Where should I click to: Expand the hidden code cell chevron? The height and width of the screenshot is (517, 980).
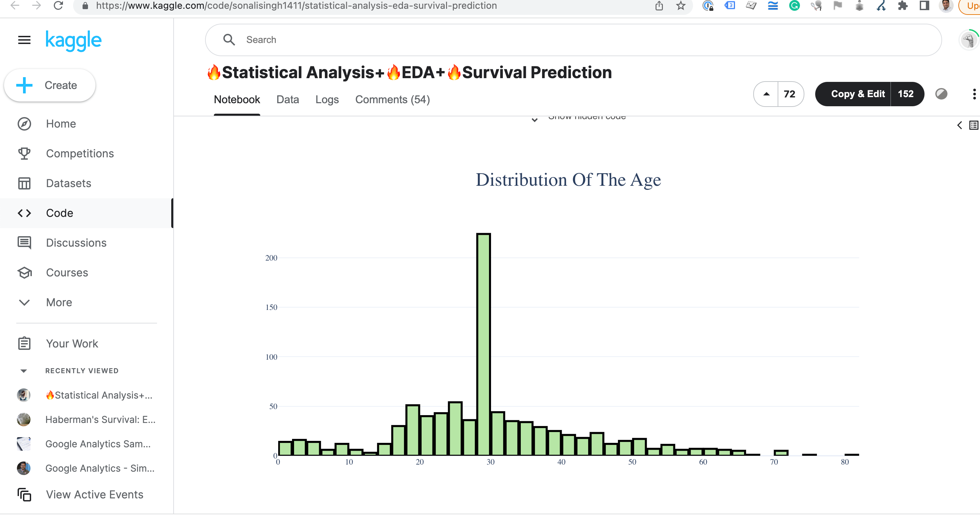535,120
